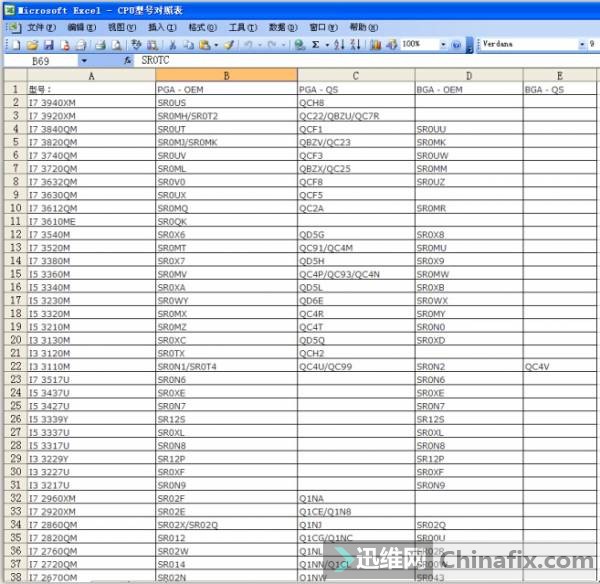Open Print Preview icon
Viewport: 600px width, 584px height.
(116, 45)
